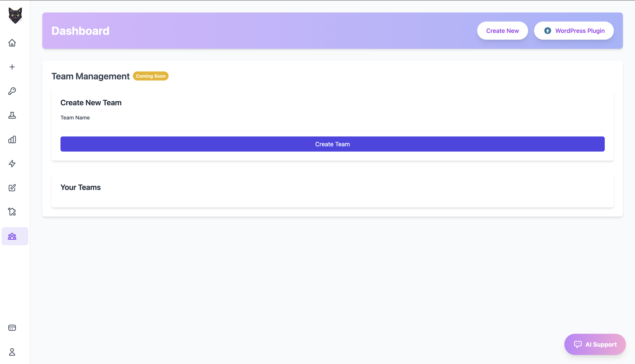635x364 pixels.
Task: Click the Coming Soon badge
Action: [x=150, y=76]
